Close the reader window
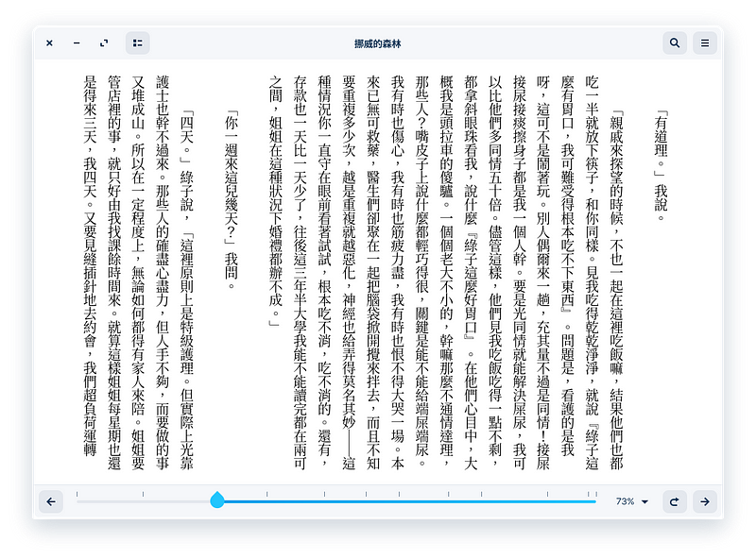756x559 pixels. coord(49,43)
